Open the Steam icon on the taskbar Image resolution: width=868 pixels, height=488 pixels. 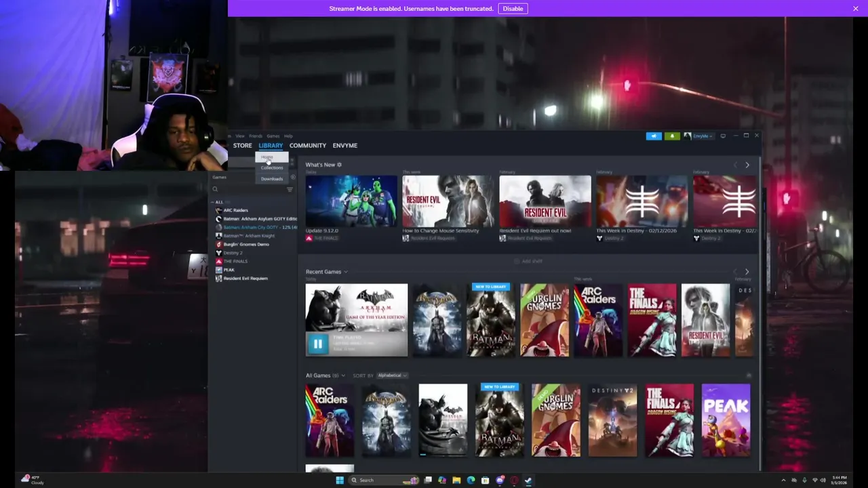tap(528, 481)
